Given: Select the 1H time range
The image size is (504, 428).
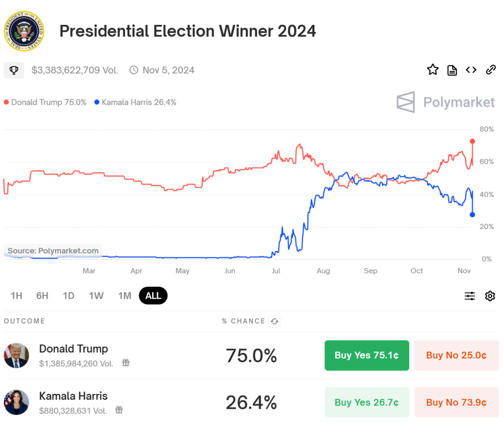Looking at the screenshot, I should coord(16,296).
